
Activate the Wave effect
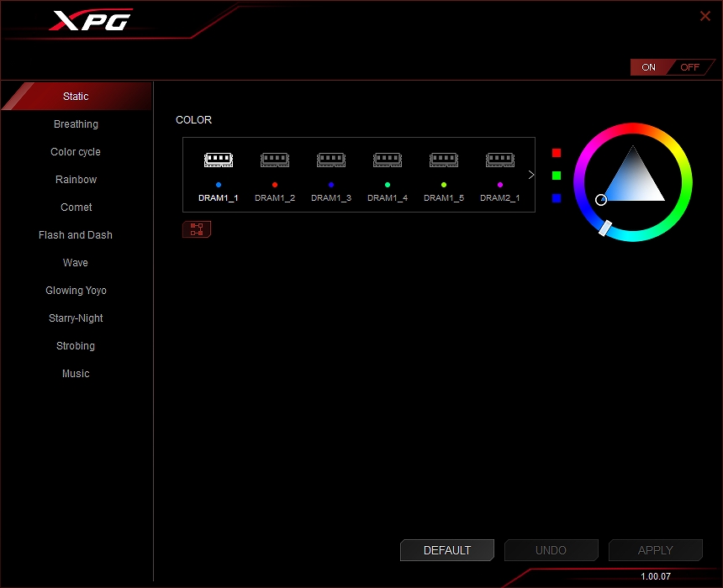76,262
